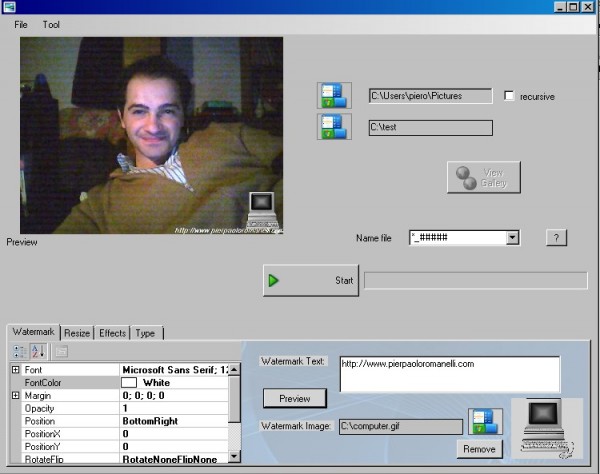
Task: Click the Categorized view icon in property grid
Action: tap(19, 351)
